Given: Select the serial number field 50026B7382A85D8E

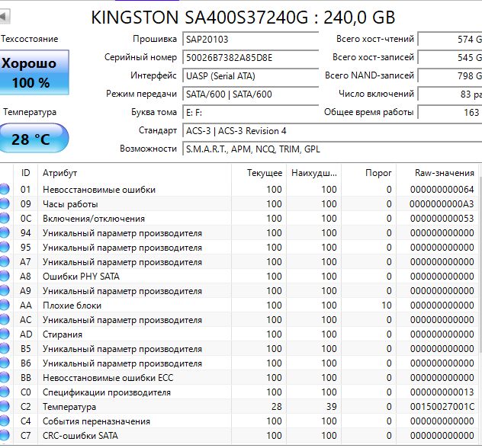Looking at the screenshot, I should point(250,57).
